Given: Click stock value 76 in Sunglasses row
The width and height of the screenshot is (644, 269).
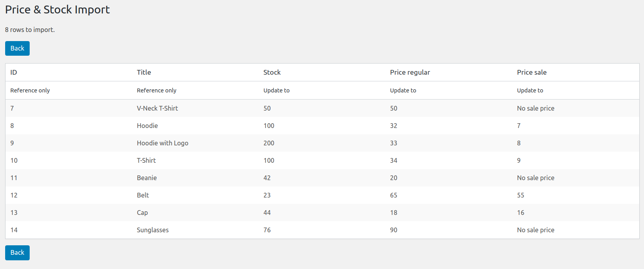Looking at the screenshot, I should click(x=267, y=230).
